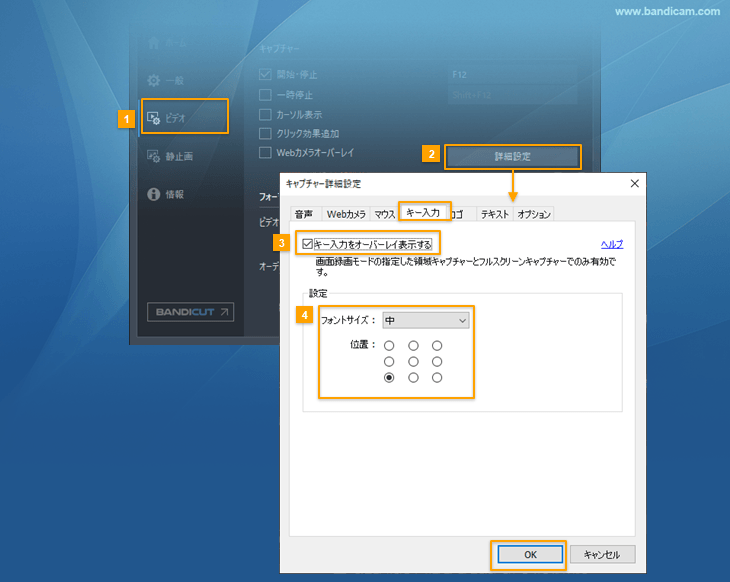Viewport: 730px width, 582px height.
Task: Switch to the オプション tab
Action: click(534, 214)
